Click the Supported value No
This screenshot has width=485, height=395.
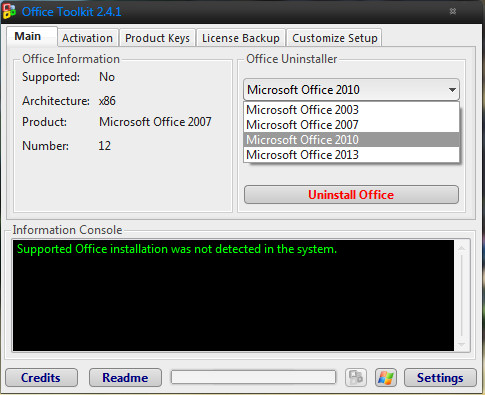pyautogui.click(x=107, y=77)
